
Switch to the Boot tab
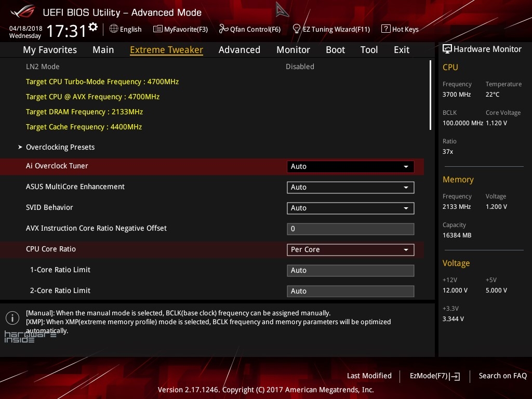coord(335,50)
